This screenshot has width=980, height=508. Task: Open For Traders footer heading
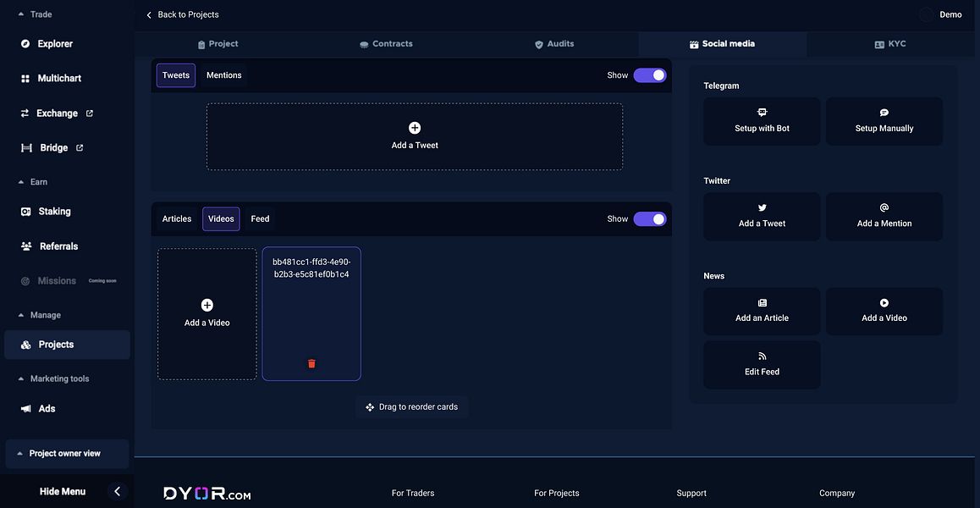pos(413,493)
